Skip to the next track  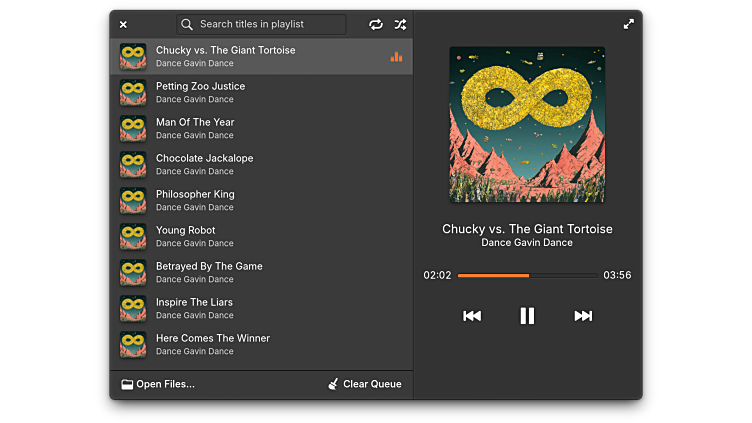tap(583, 316)
